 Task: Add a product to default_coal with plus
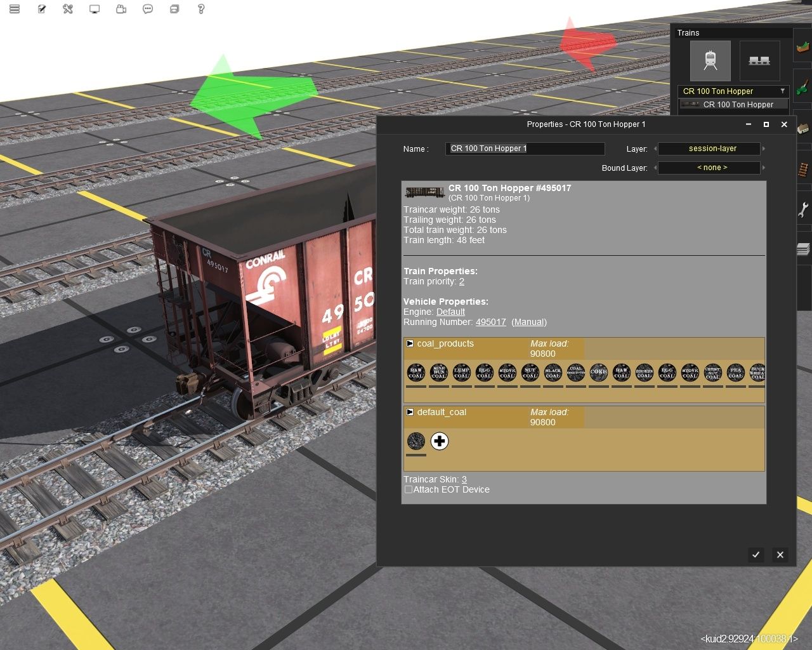click(440, 441)
